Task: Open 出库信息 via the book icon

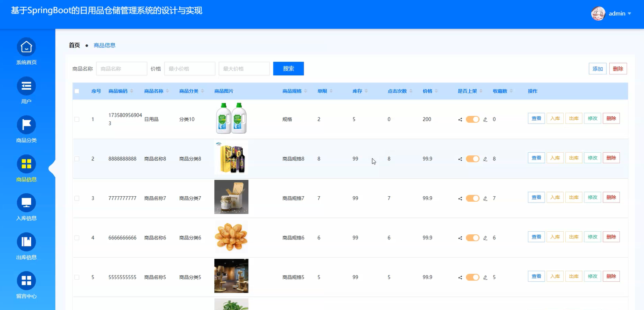Action: [x=26, y=240]
